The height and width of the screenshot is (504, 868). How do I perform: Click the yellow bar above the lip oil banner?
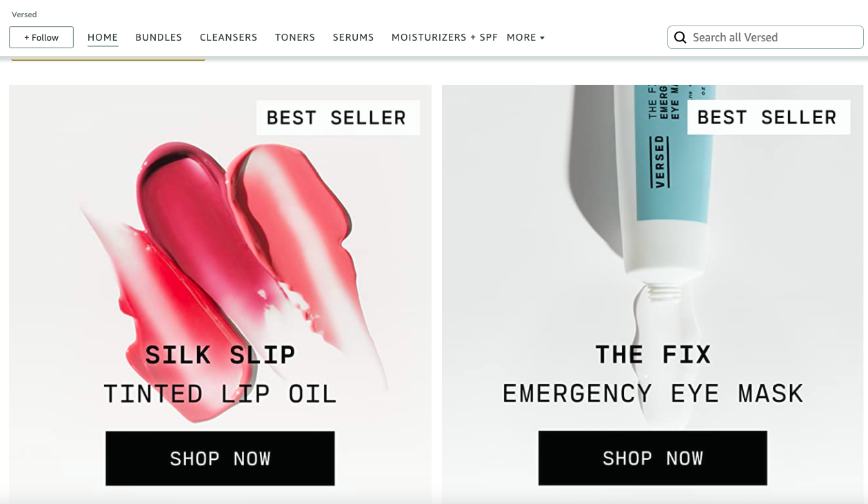(108, 59)
